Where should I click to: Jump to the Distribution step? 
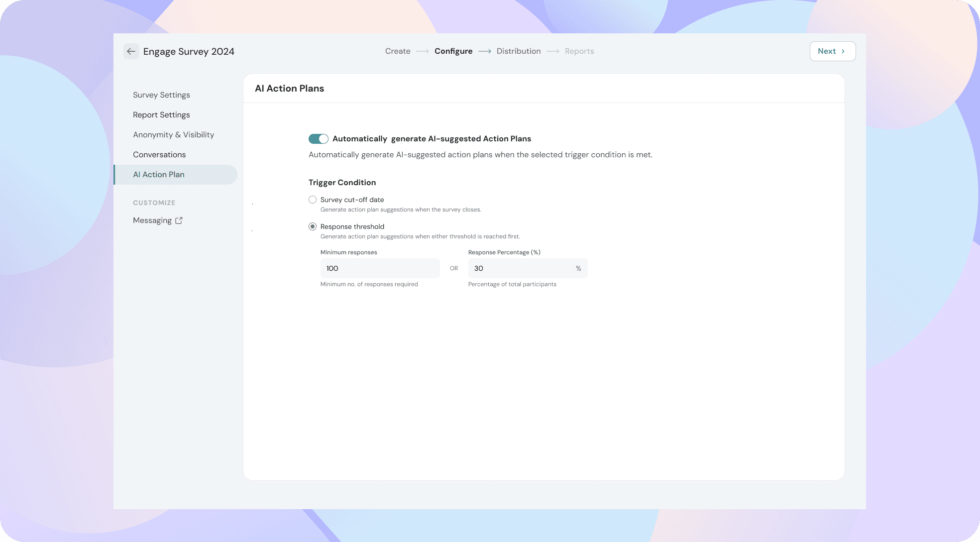coord(519,51)
